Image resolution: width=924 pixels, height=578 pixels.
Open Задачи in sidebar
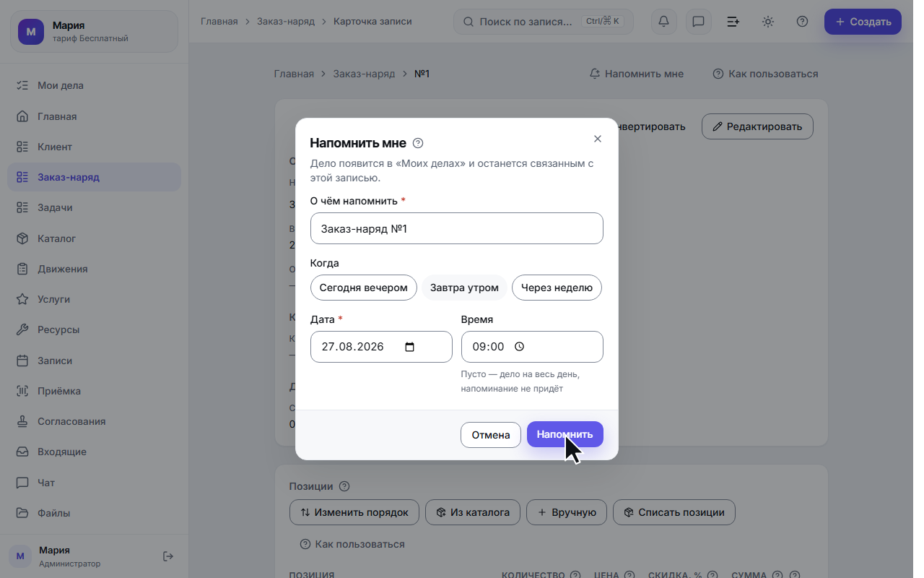click(x=94, y=207)
